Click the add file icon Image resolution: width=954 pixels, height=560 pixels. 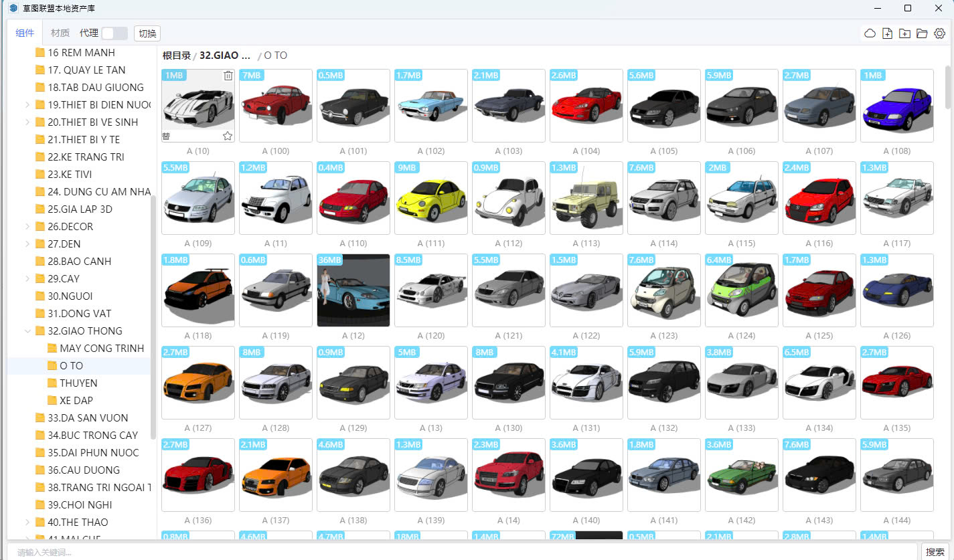(x=887, y=33)
